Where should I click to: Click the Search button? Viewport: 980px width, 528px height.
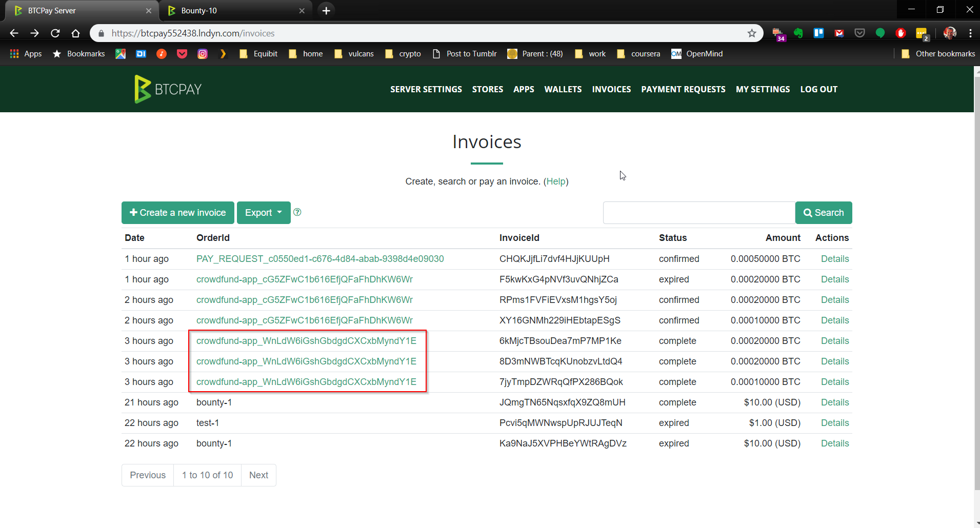coord(824,213)
